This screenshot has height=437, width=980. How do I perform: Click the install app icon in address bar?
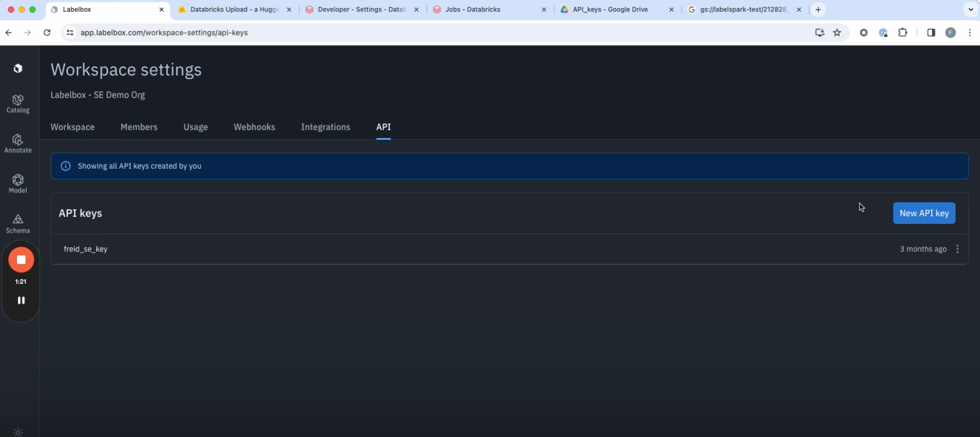[819, 33]
